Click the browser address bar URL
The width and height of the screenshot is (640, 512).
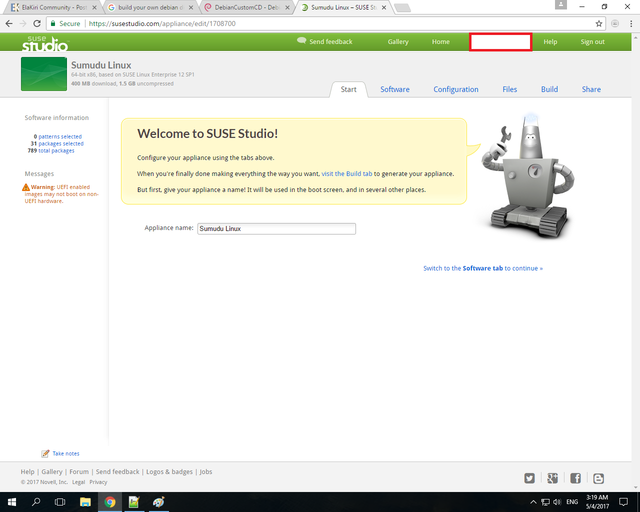162,24
